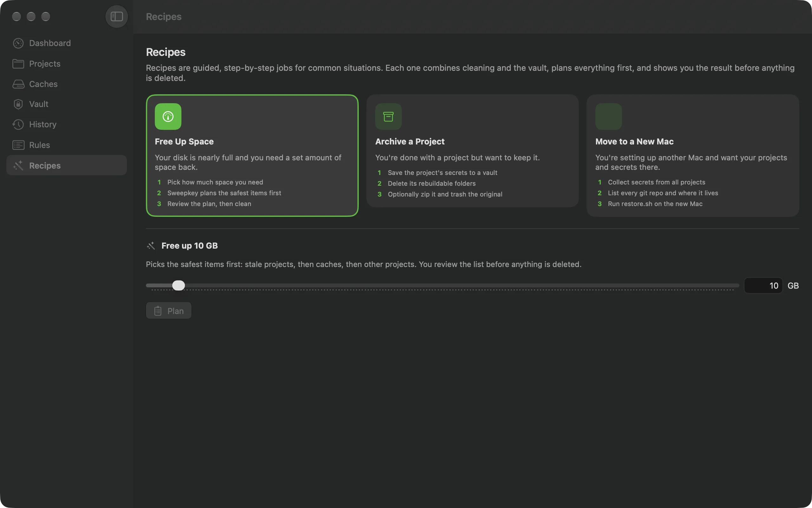Click the GB amount input field showing 10
Image resolution: width=812 pixels, height=508 pixels.
click(x=763, y=285)
